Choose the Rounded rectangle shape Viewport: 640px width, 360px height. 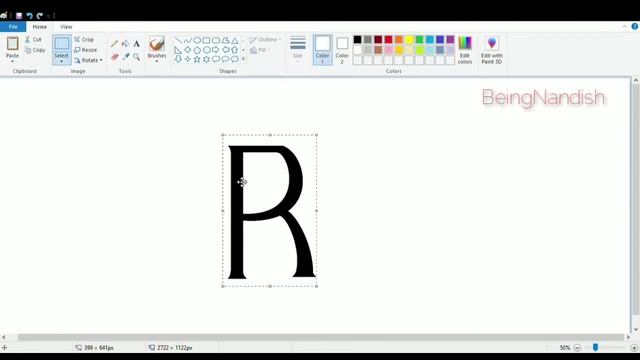click(x=216, y=40)
